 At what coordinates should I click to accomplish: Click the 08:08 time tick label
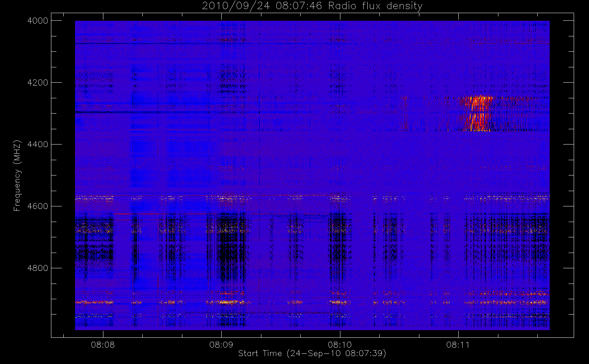point(103,345)
